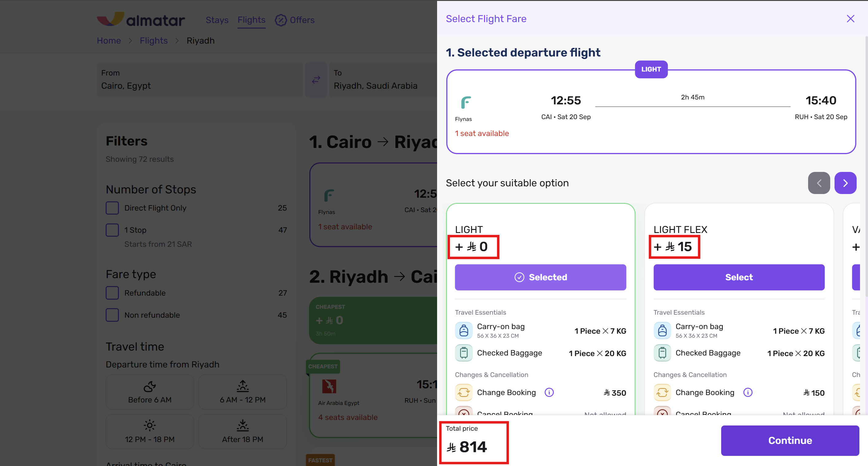The height and width of the screenshot is (466, 868).
Task: Click the Home breadcrumb link
Action: [x=108, y=41]
